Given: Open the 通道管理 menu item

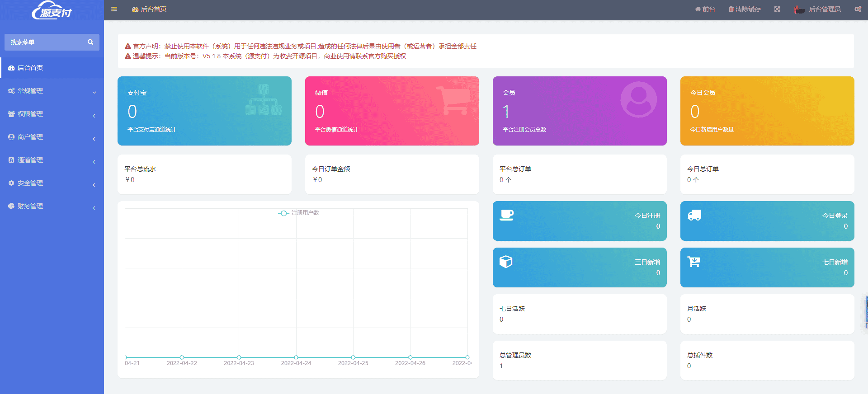Looking at the screenshot, I should tap(52, 160).
